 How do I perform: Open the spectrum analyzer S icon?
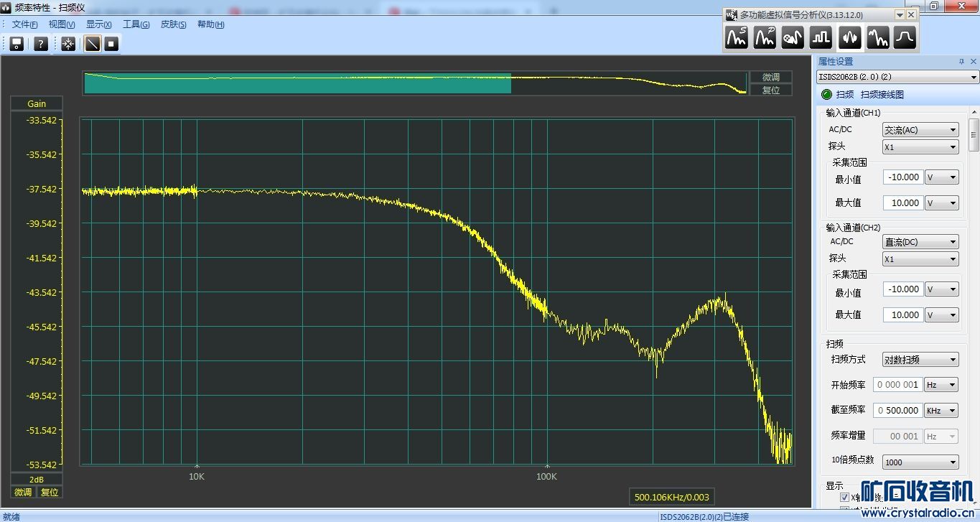click(x=737, y=37)
